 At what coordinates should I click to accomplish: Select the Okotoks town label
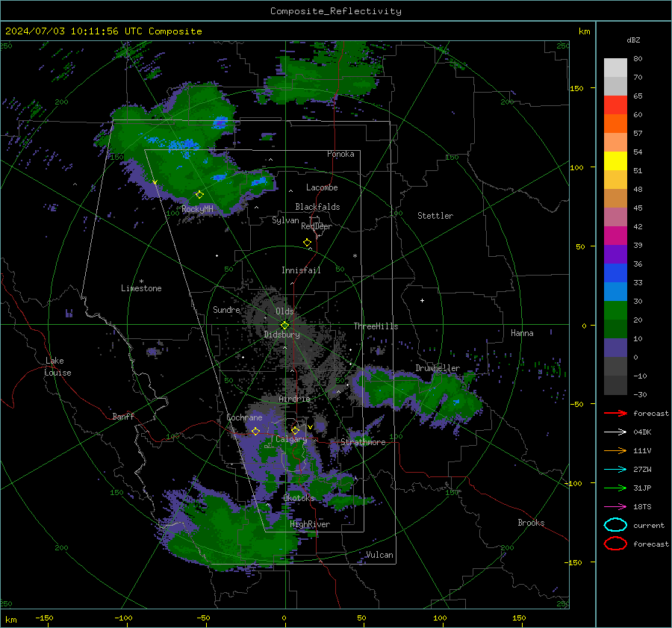(299, 497)
